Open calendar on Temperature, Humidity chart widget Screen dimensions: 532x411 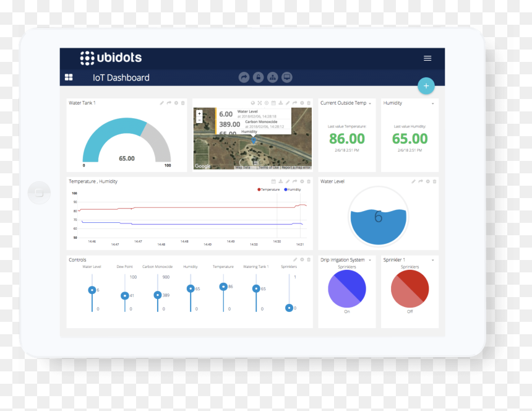point(273,181)
